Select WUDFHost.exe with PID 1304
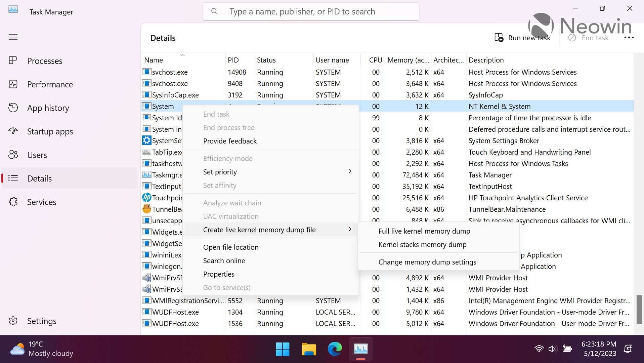 pos(387,312)
